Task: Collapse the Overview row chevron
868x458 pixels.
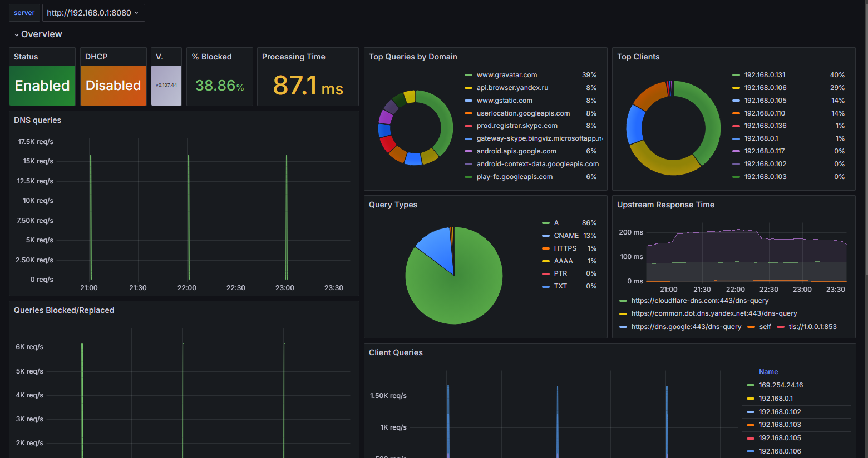Action: [x=17, y=34]
